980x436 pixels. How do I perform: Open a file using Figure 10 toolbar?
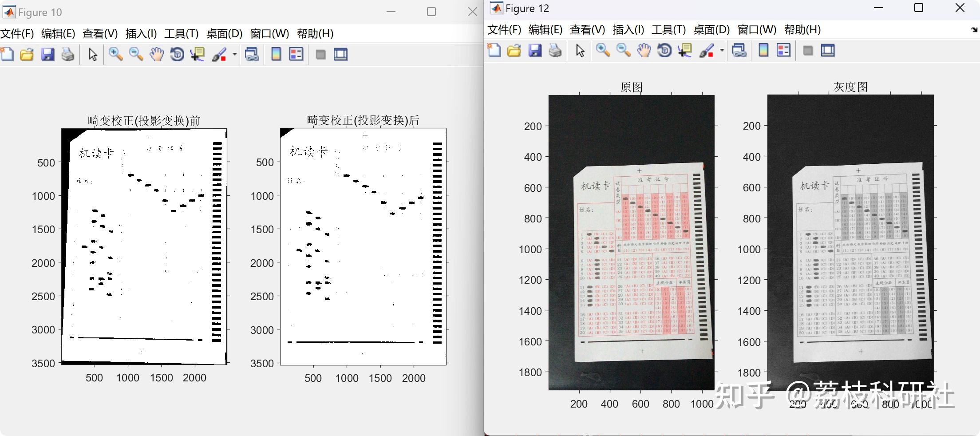tap(27, 54)
